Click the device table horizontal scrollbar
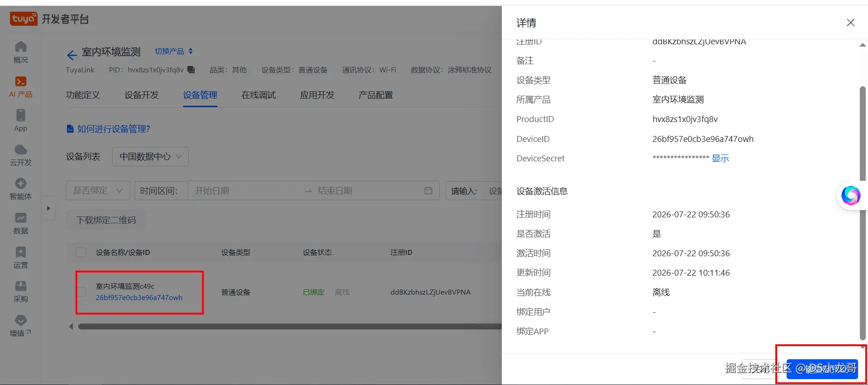Screen dimensions: 868x385 (289, 326)
